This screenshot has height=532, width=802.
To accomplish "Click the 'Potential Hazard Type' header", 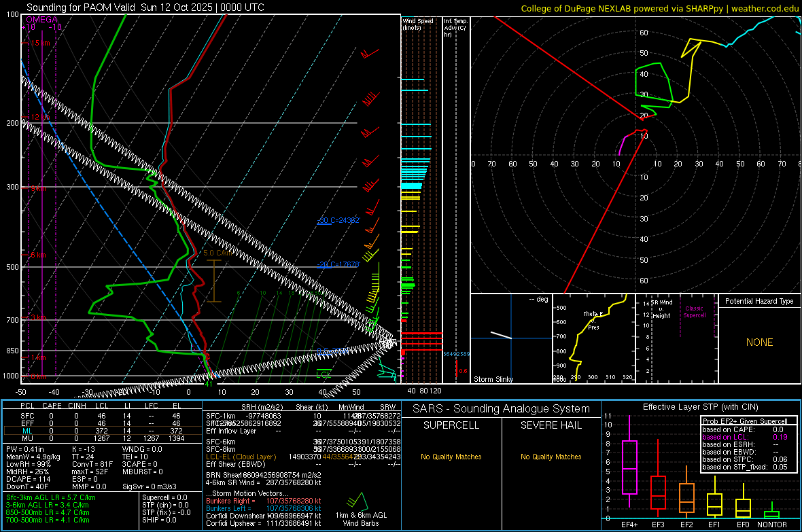I will [759, 301].
